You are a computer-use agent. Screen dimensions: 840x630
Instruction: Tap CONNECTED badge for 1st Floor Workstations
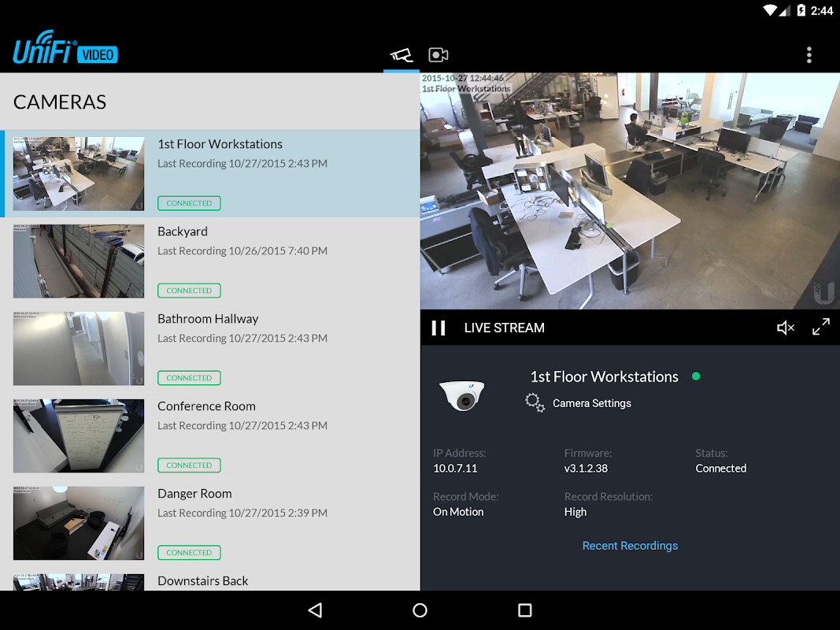(x=189, y=204)
